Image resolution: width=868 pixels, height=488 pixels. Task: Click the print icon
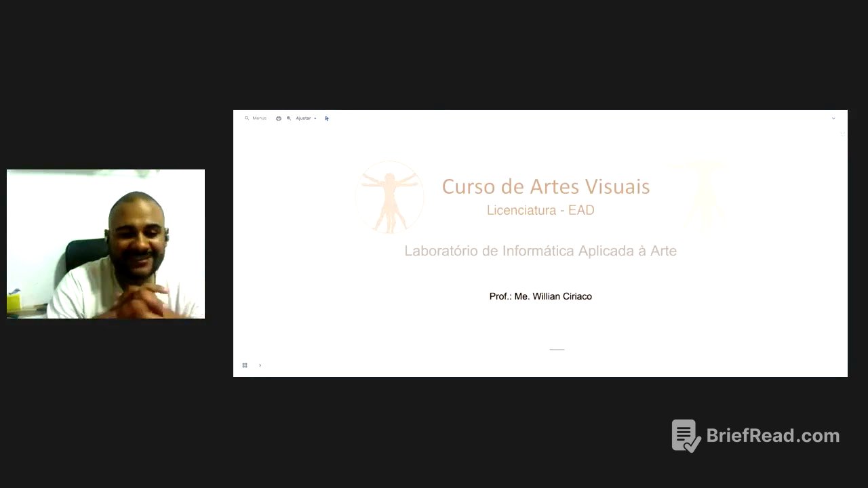[278, 118]
